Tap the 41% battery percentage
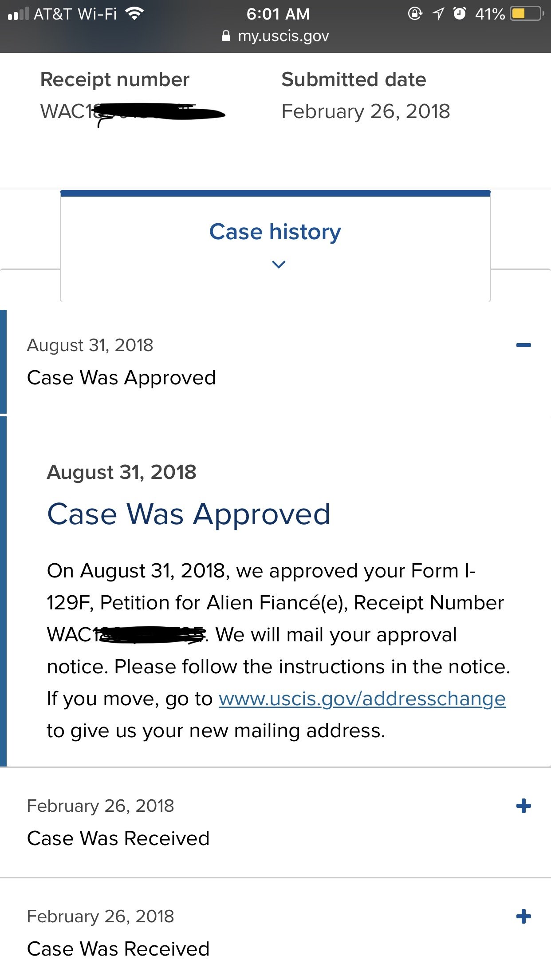 coord(490,14)
